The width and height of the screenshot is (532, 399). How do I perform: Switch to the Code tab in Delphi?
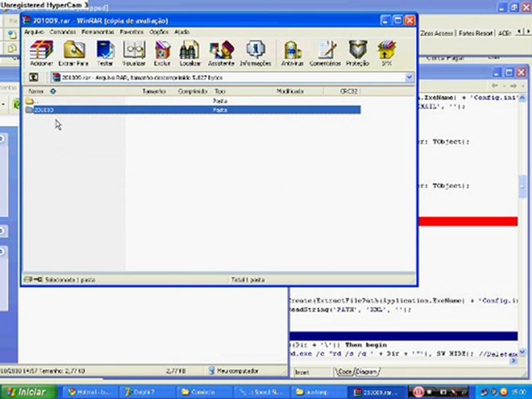pyautogui.click(x=344, y=372)
